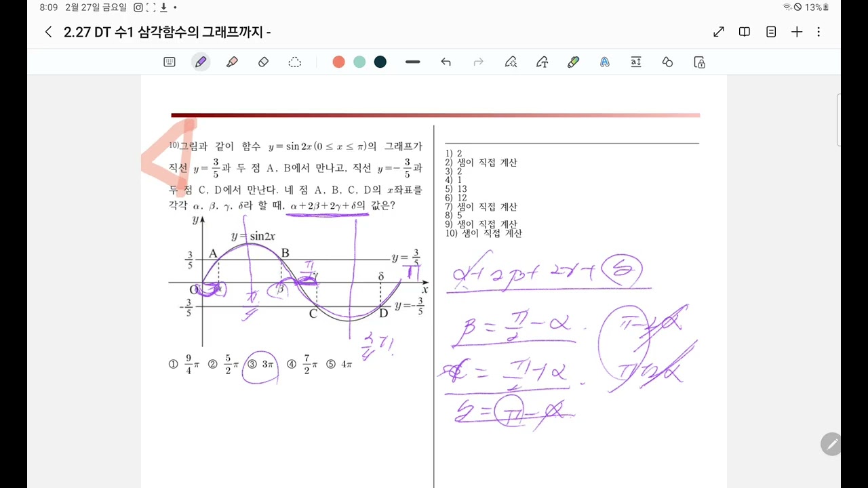Viewport: 868px width, 488px height.
Task: Click the Instagram notification icon in status bar
Action: click(138, 7)
